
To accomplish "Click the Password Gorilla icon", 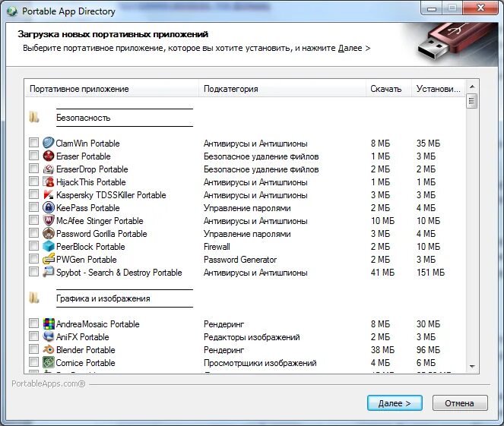I will coord(49,233).
